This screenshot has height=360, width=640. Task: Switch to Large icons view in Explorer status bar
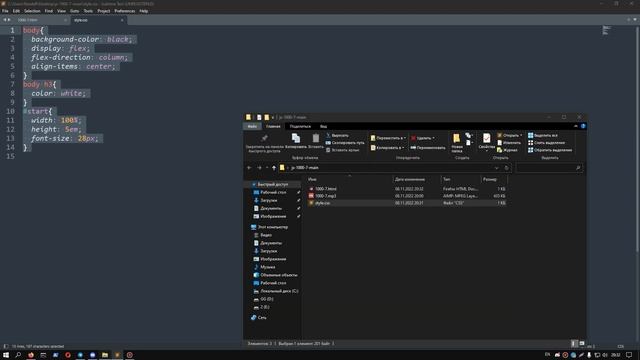(582, 344)
